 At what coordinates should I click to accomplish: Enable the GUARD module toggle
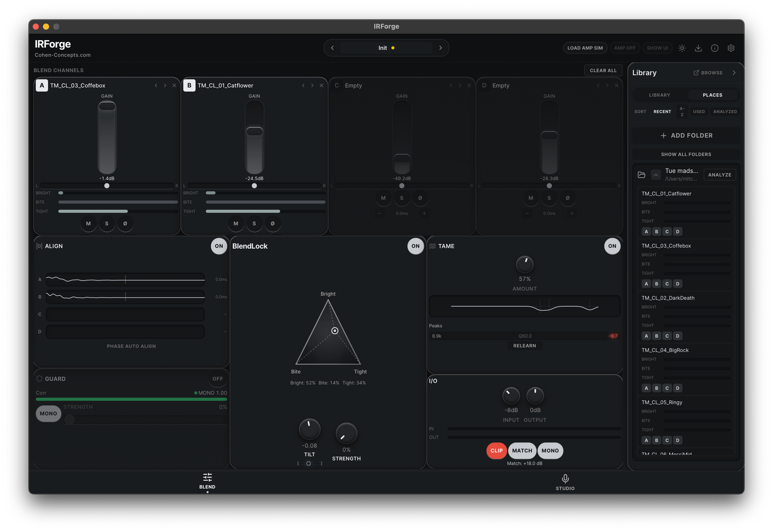(217, 379)
